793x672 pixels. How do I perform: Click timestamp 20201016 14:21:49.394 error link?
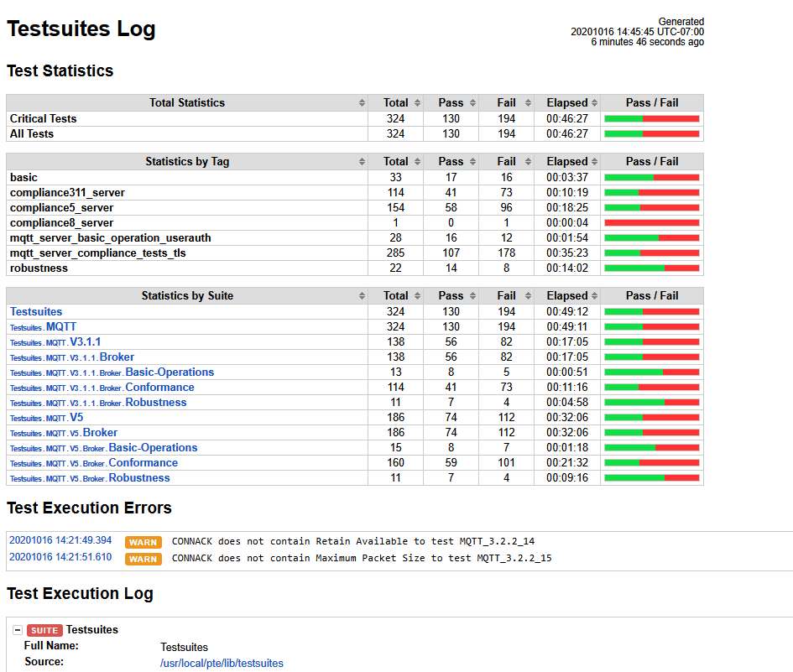pos(60,540)
